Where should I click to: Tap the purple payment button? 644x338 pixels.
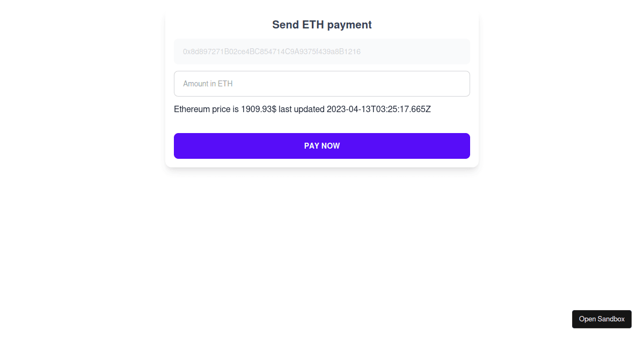click(322, 145)
